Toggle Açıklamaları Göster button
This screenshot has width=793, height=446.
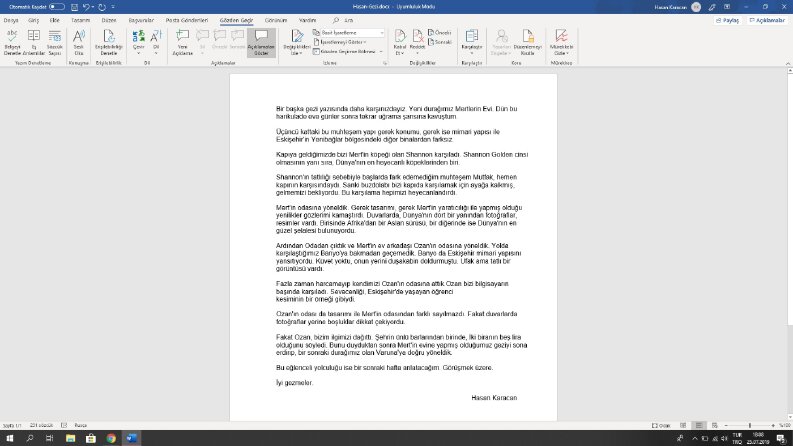pos(261,42)
